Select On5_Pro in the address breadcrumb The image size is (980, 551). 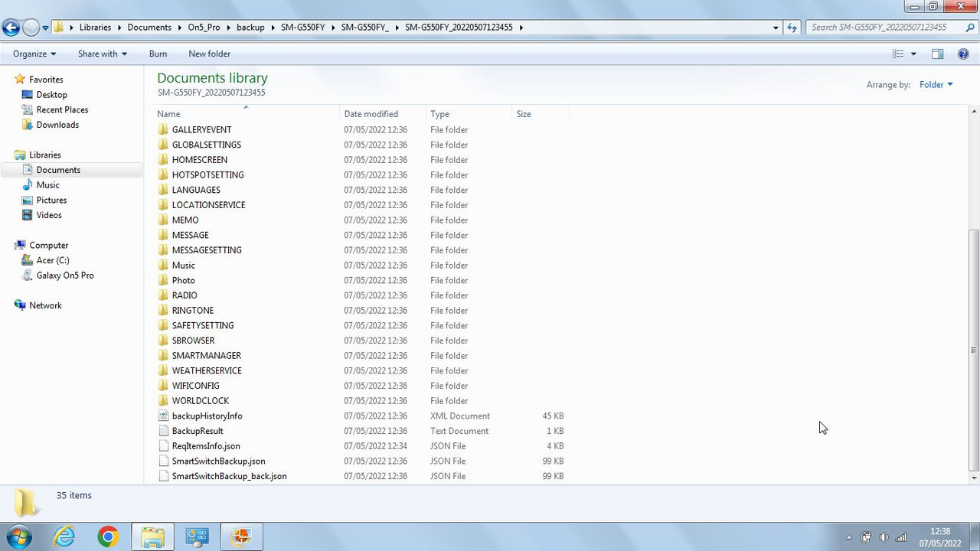pos(204,28)
